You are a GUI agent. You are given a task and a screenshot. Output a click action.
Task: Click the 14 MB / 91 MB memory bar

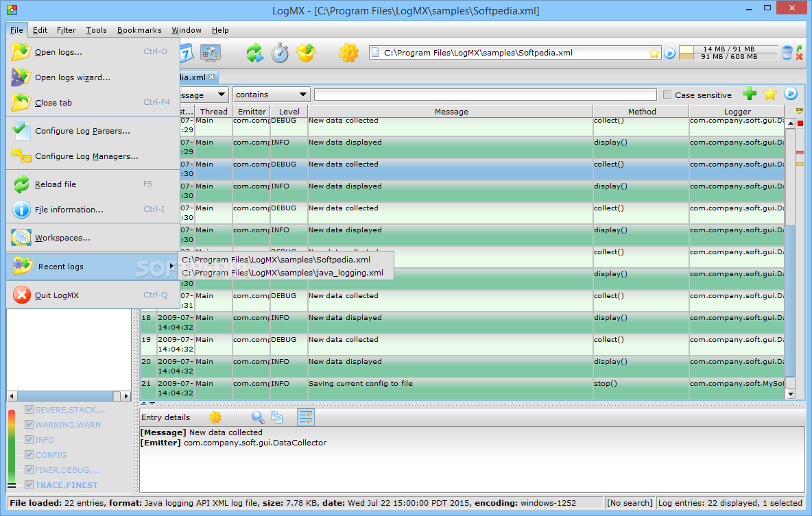coord(728,49)
